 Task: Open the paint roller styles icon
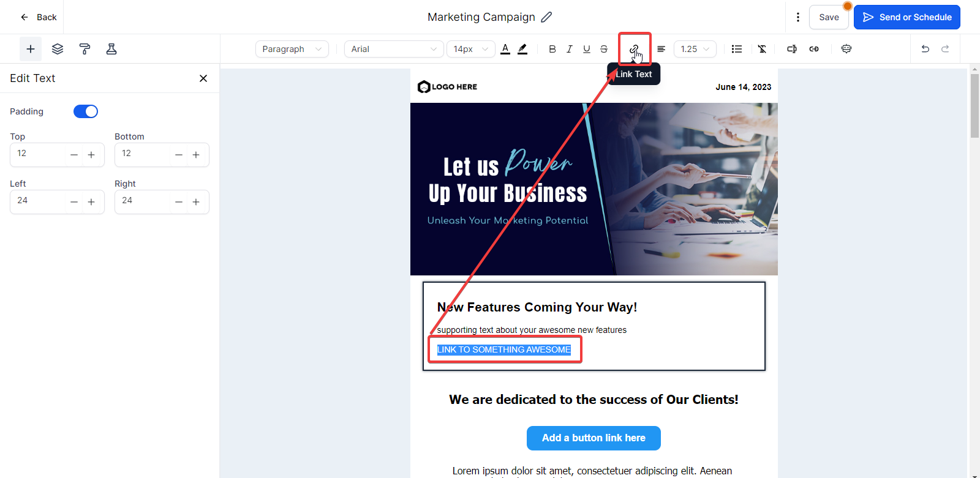coord(85,49)
